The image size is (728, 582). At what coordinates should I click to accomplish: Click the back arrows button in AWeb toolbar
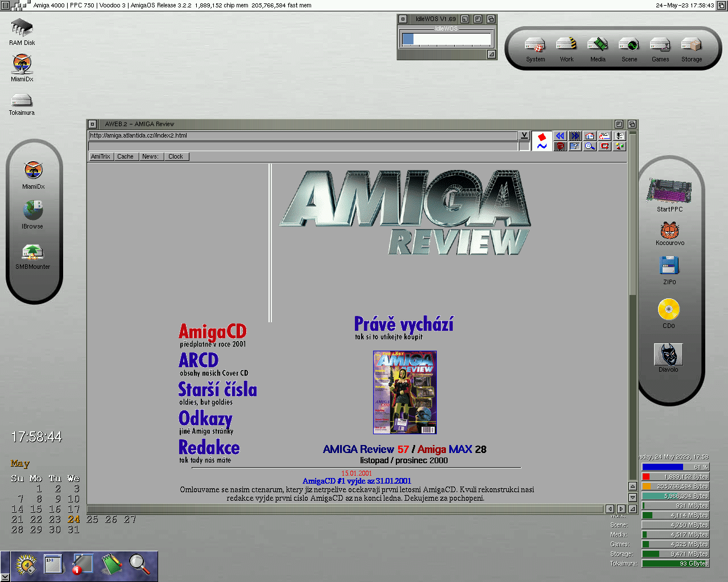pyautogui.click(x=560, y=136)
